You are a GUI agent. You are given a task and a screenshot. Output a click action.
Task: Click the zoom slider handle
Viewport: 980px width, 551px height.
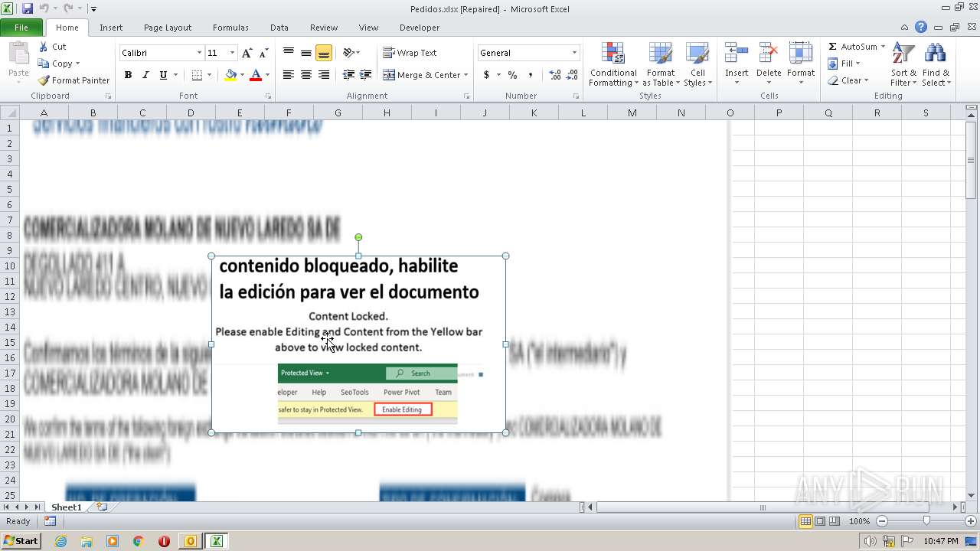(926, 521)
